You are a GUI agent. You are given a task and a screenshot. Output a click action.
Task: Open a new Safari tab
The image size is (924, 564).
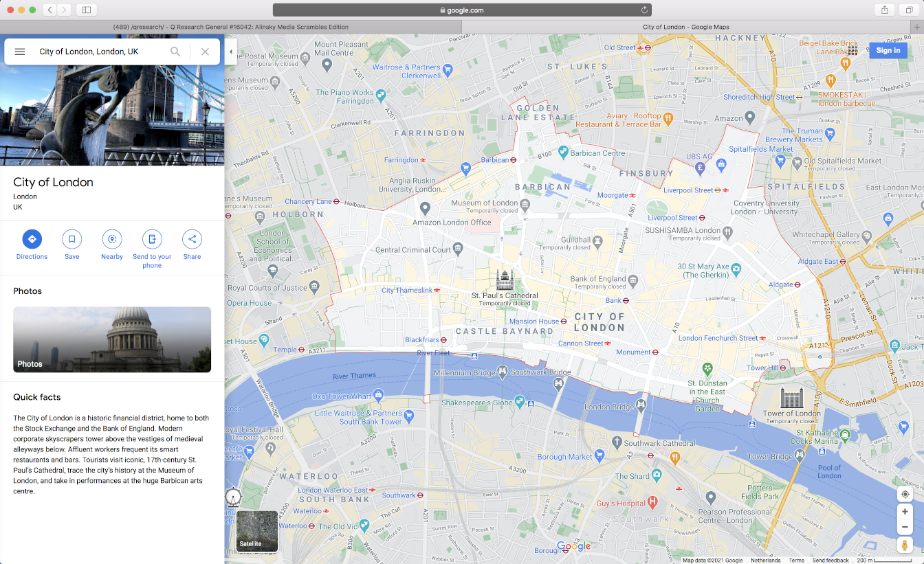pos(916,27)
